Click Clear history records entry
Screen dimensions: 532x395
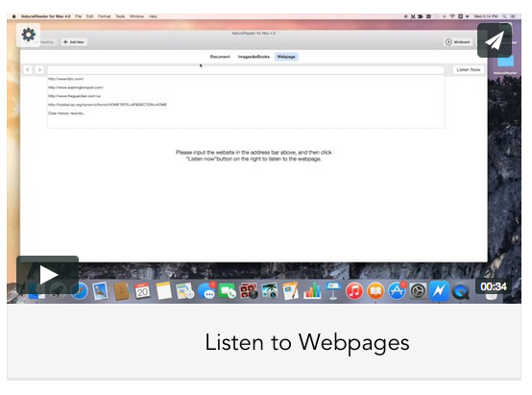coord(66,113)
